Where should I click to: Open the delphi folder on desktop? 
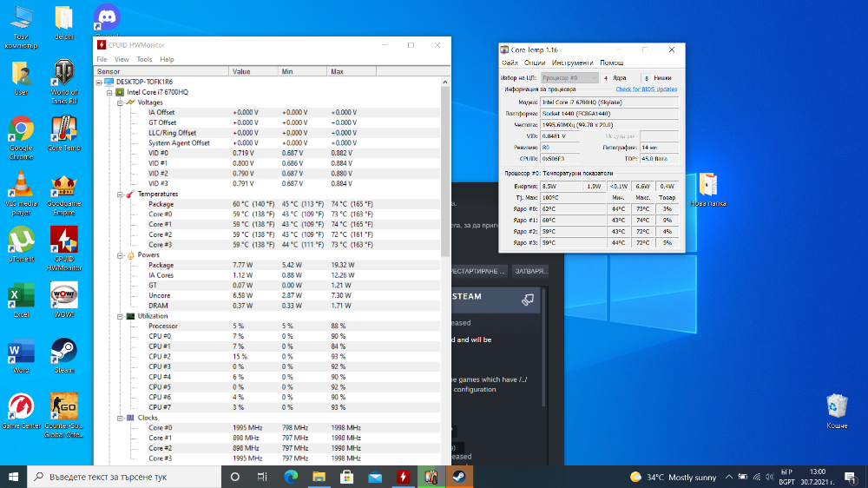click(63, 23)
